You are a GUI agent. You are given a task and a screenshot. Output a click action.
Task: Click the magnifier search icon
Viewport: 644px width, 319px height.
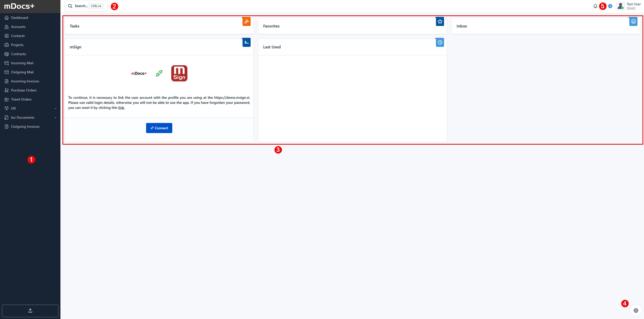(70, 6)
